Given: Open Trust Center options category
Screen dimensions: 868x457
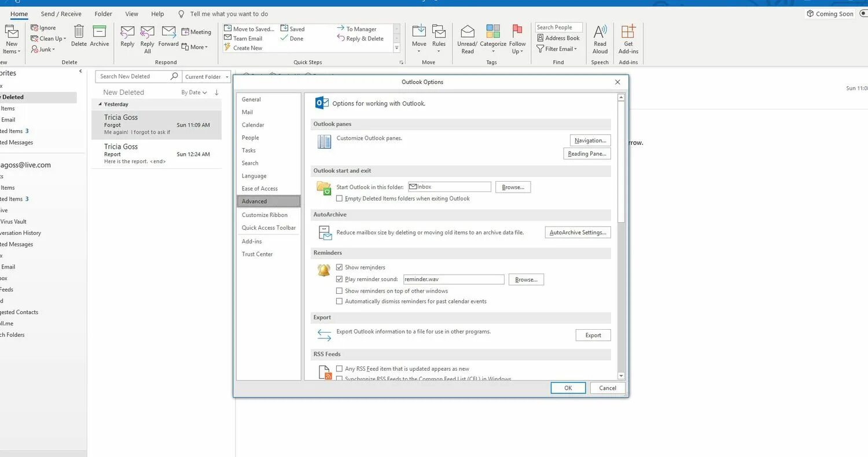Looking at the screenshot, I should [x=269, y=254].
